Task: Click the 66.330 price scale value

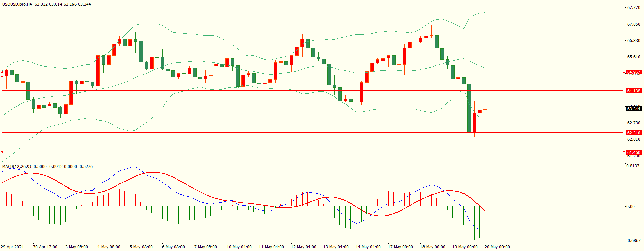Action: coord(634,41)
